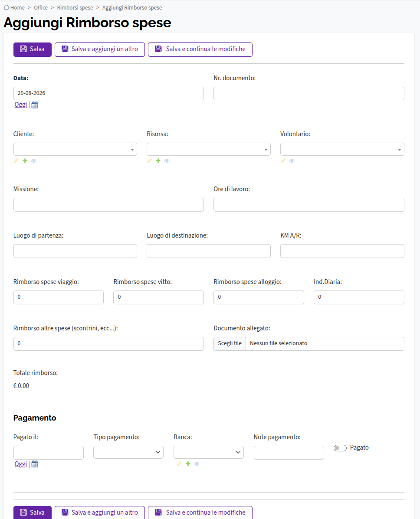Set Data to today with Oggi link
Image resolution: width=420 pixels, height=519 pixels.
pos(20,104)
